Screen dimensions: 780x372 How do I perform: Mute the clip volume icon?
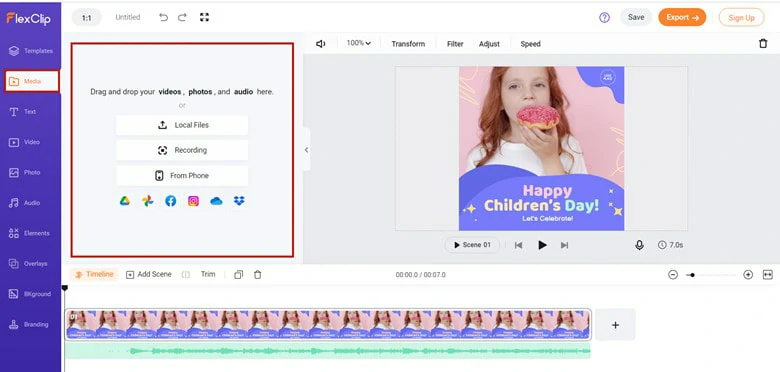pos(321,44)
